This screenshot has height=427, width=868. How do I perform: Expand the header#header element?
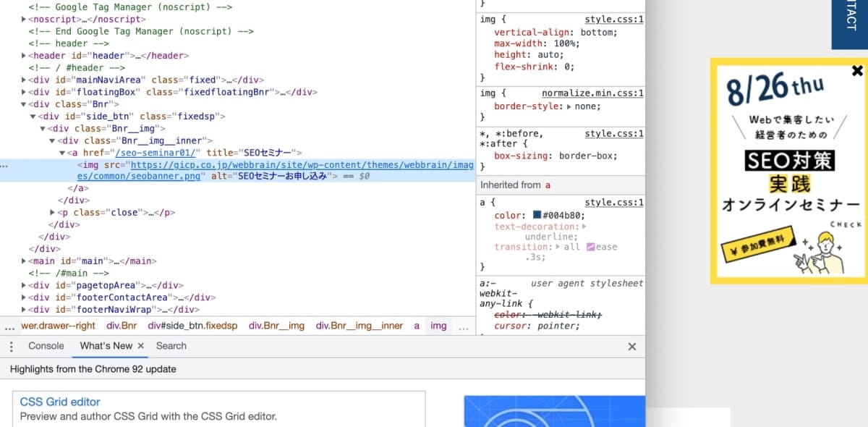[25, 56]
